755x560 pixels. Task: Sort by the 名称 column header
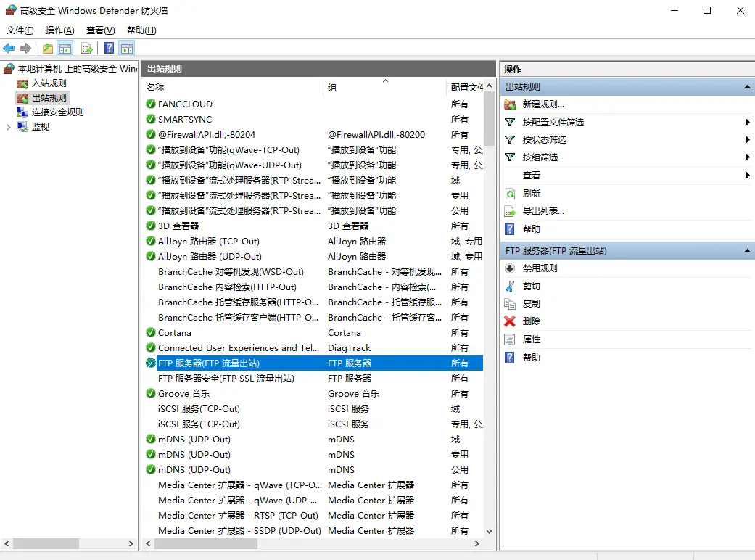pyautogui.click(x=233, y=87)
